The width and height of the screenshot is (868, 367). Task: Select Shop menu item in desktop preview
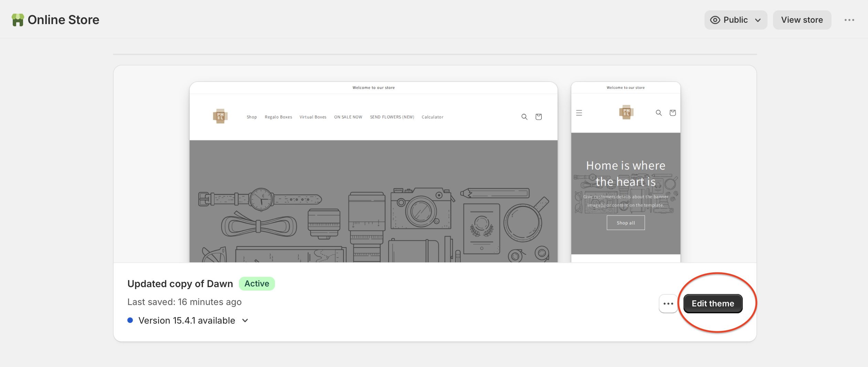[252, 117]
